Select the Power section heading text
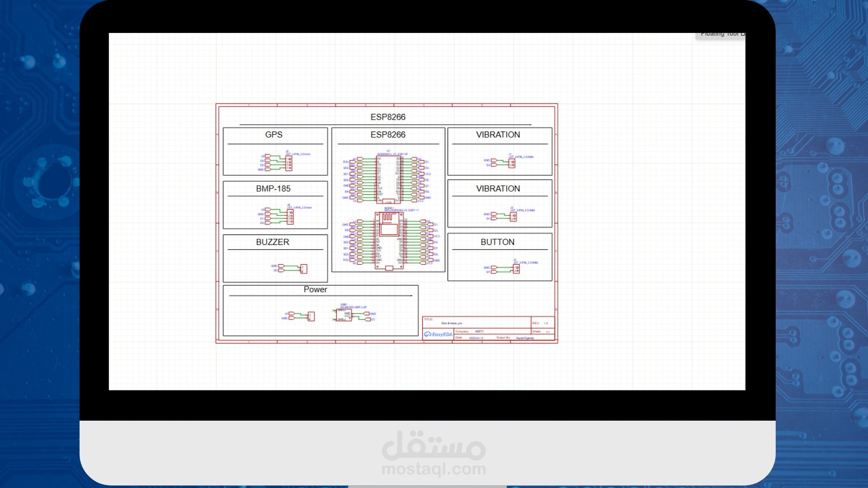 click(315, 290)
